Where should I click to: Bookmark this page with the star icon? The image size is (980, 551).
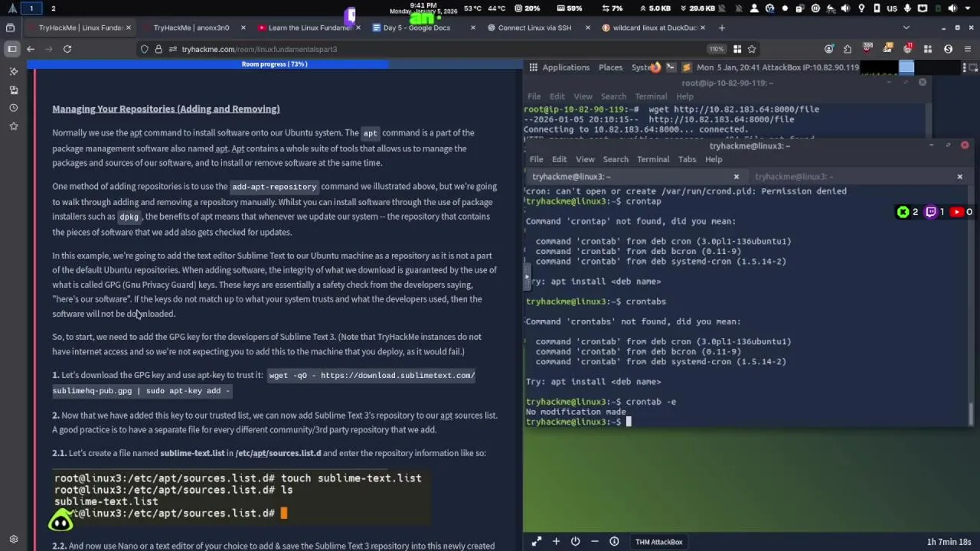coord(752,49)
